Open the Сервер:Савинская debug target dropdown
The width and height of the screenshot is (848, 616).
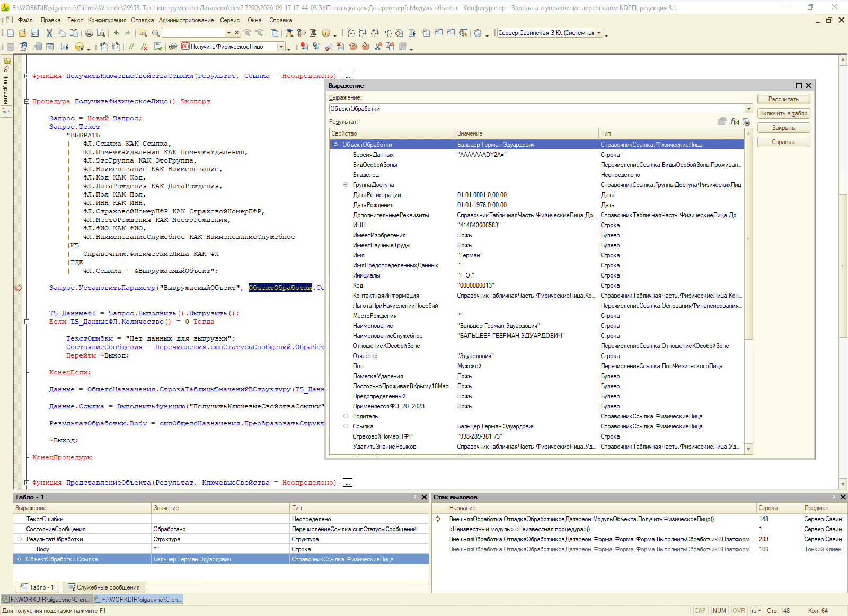[x=599, y=33]
